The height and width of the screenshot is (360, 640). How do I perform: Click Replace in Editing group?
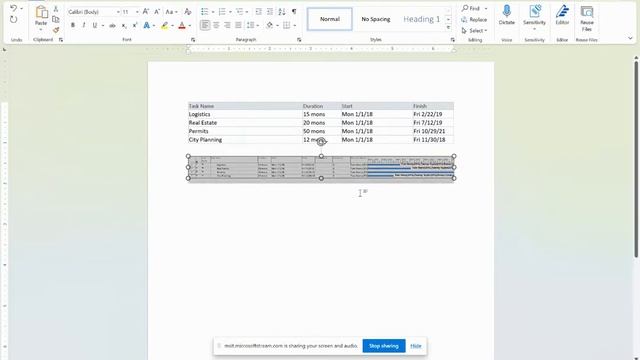pos(474,20)
